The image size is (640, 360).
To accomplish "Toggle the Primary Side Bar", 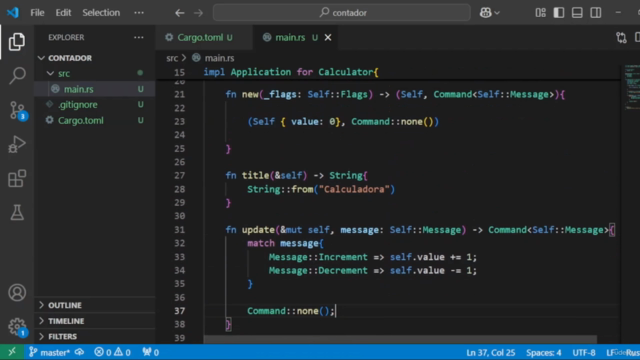I will coord(559,13).
